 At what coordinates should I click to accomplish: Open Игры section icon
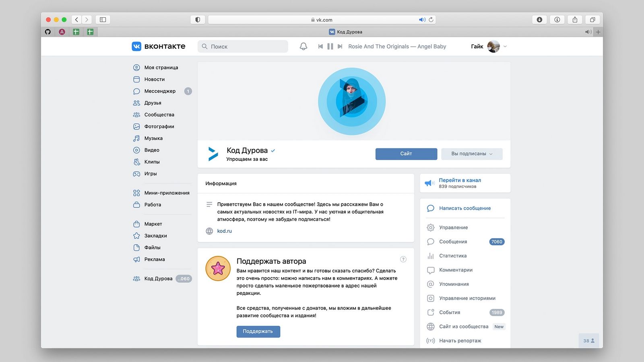pos(136,174)
